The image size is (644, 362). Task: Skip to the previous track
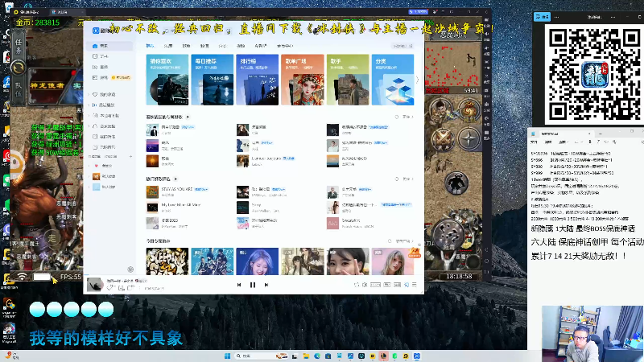239,285
